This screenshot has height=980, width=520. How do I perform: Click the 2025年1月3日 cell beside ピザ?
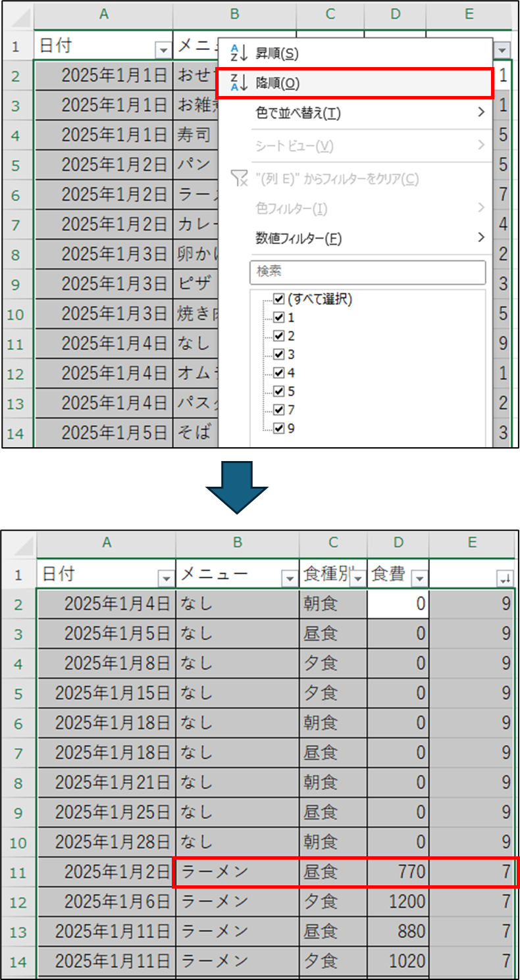(103, 284)
